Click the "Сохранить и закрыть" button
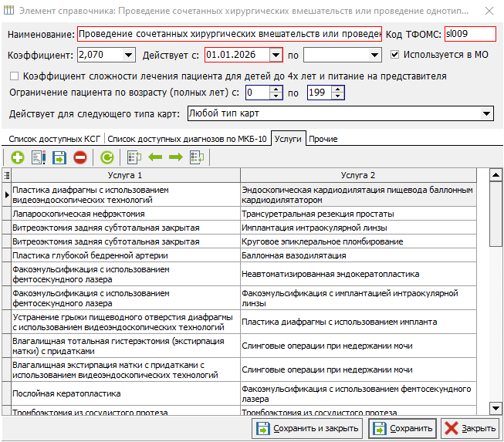Viewport: 504px width, 442px height. pos(306,428)
